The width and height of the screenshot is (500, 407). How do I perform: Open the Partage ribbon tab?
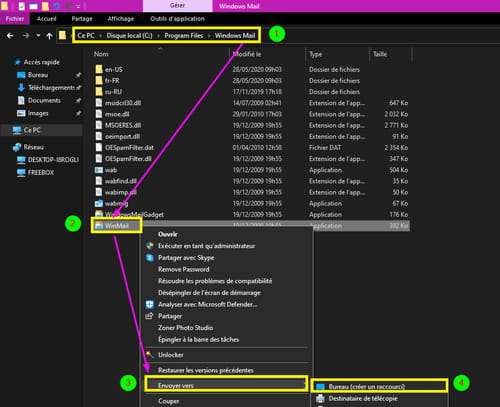82,19
